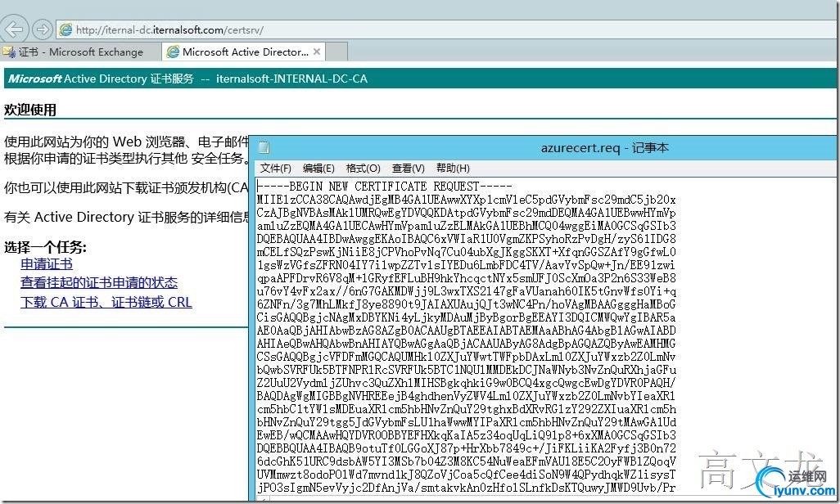
Task: Click the line starting with 6dcGhK51URC9dsbAW5YI3MSb7b04
Action: point(466,461)
